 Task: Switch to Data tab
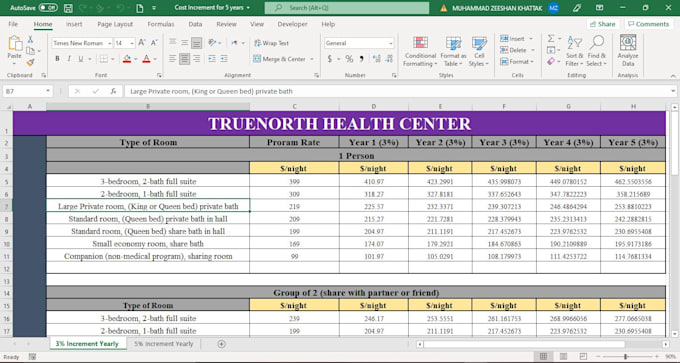click(195, 24)
